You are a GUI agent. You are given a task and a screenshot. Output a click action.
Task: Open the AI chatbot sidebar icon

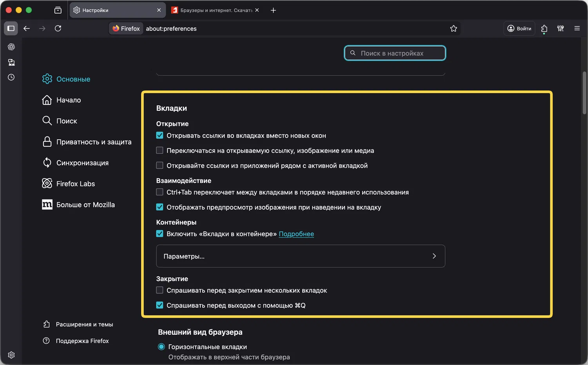click(11, 47)
